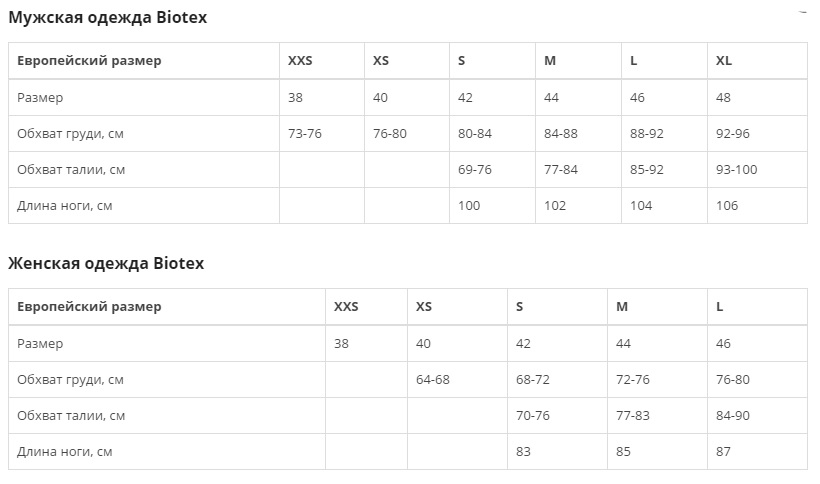Click the "Обхват талии, см" label in men's table

(x=71, y=170)
